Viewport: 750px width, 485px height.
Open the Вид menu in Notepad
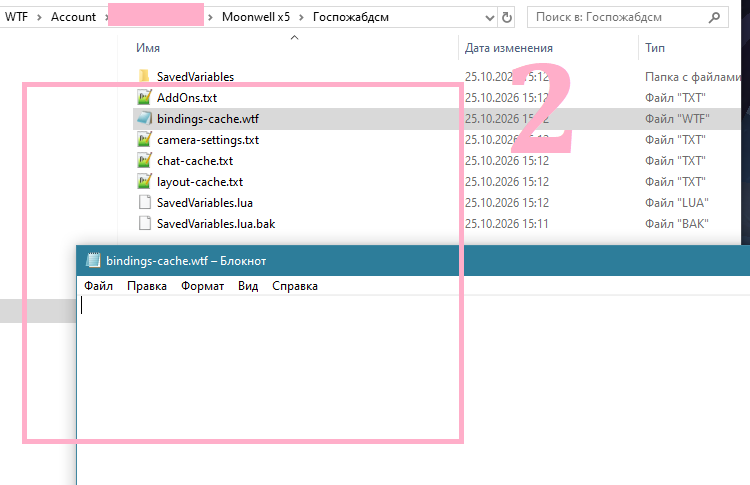click(x=248, y=286)
